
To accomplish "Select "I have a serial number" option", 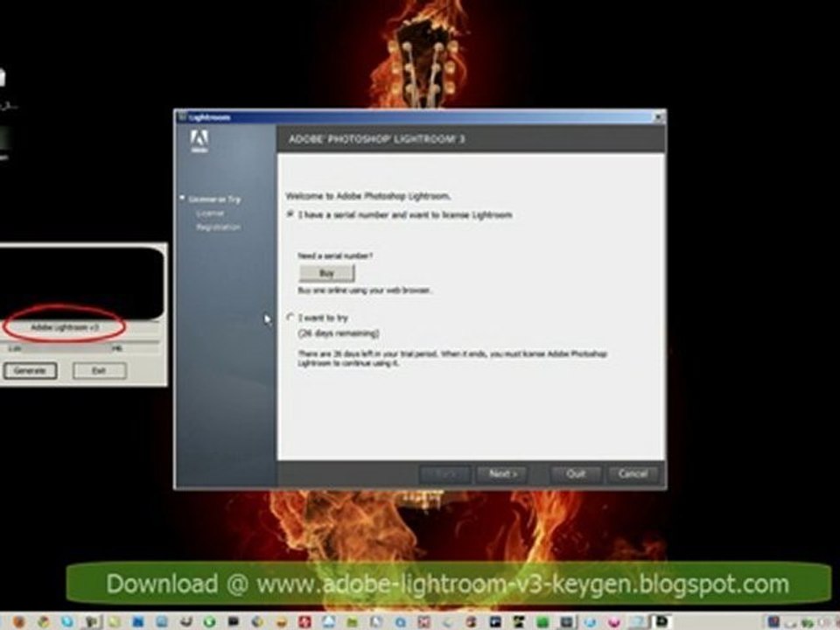I will coord(290,215).
